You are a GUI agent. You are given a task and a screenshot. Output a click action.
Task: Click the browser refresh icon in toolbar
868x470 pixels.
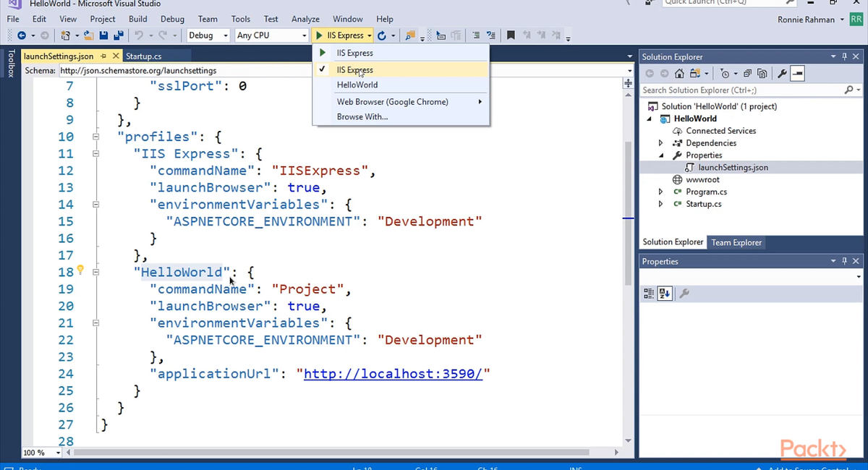coord(382,35)
